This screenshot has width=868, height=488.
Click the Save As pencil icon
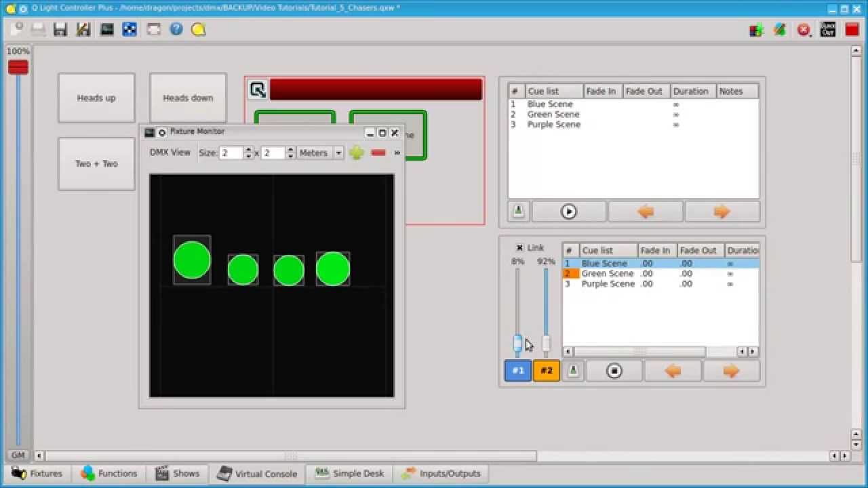tap(83, 29)
